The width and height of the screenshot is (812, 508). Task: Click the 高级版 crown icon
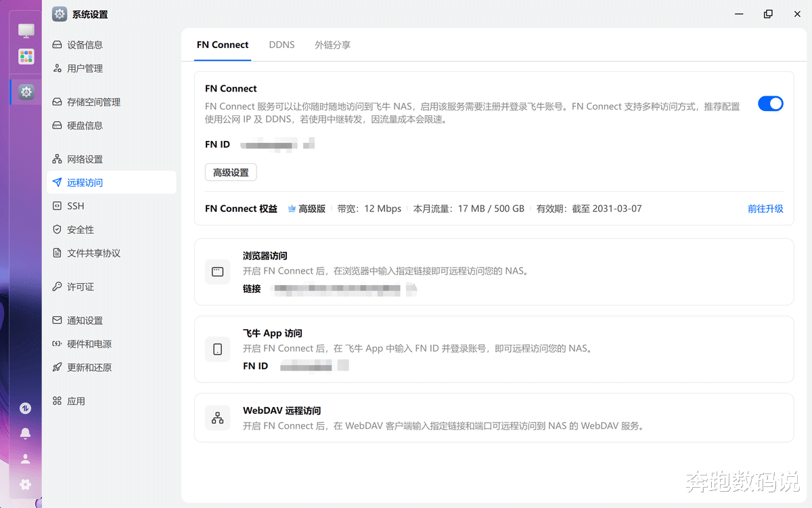coord(292,209)
